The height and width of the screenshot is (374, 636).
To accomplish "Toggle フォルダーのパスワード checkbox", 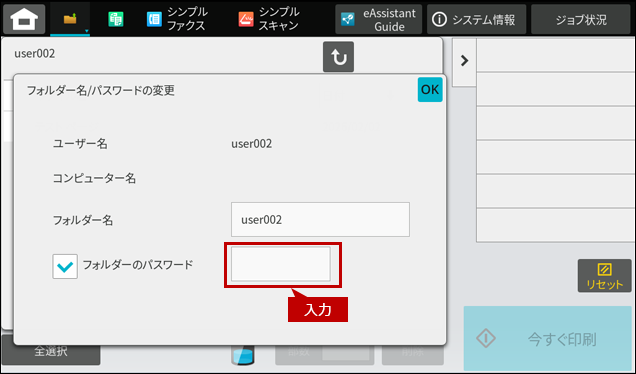I will (65, 266).
